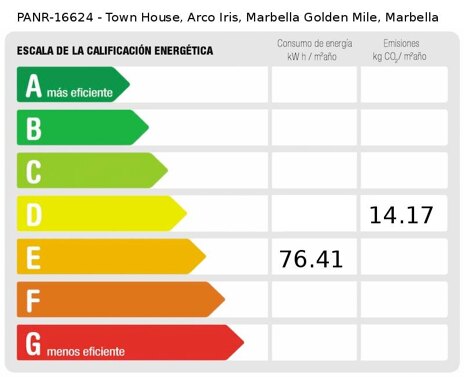This screenshot has height=377, width=464.
Task: Click the PANR-16624 Town House title text
Action: (228, 17)
